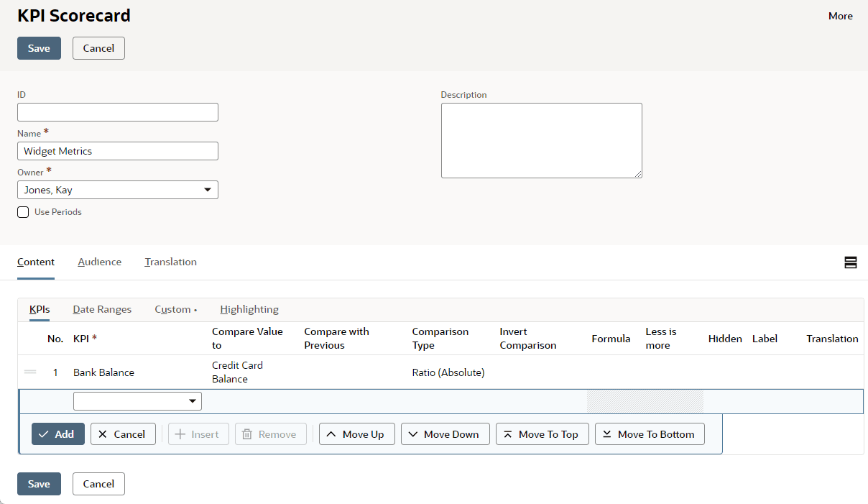Screen dimensions: 868x504
Task: Click the Compare with Previous column header
Action: (x=336, y=339)
